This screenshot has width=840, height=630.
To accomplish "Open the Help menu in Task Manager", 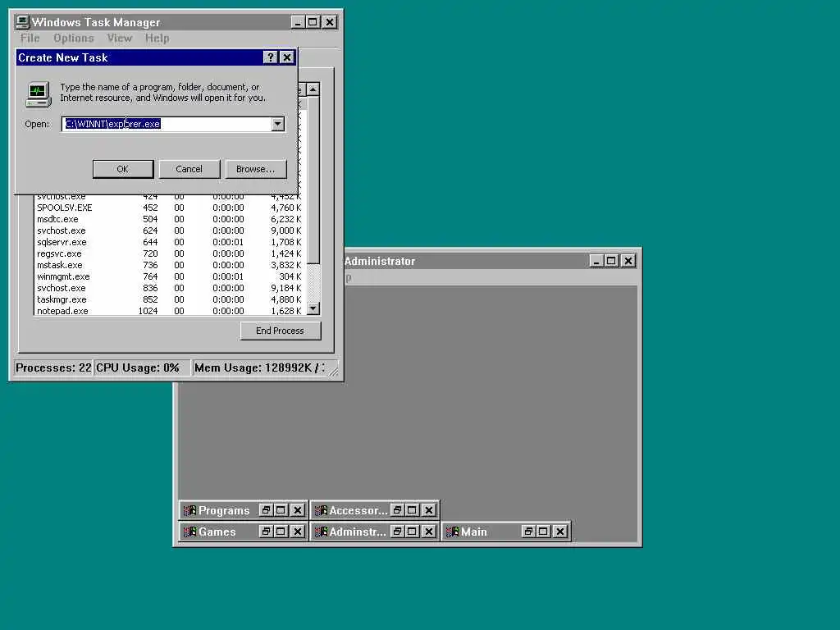I will click(x=157, y=38).
